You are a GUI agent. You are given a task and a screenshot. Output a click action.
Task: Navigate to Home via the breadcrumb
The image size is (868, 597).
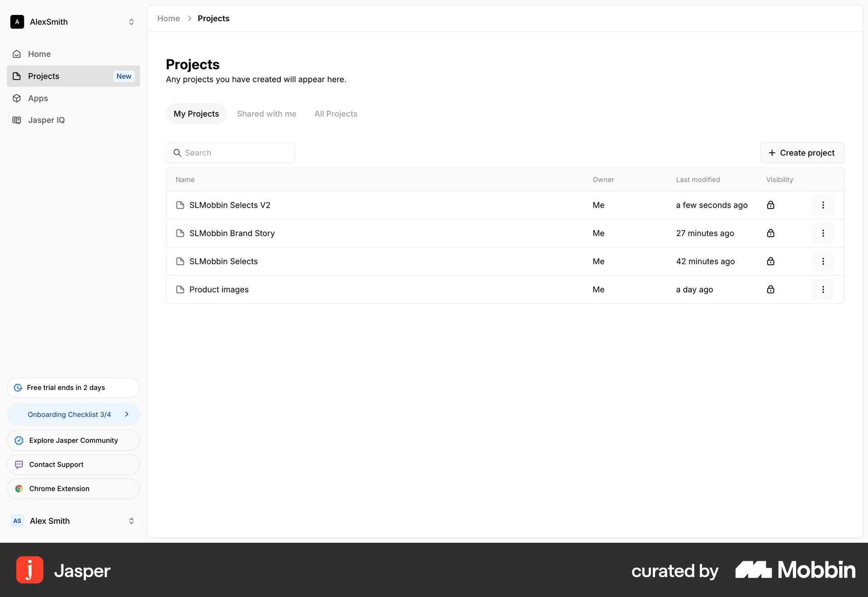click(168, 19)
